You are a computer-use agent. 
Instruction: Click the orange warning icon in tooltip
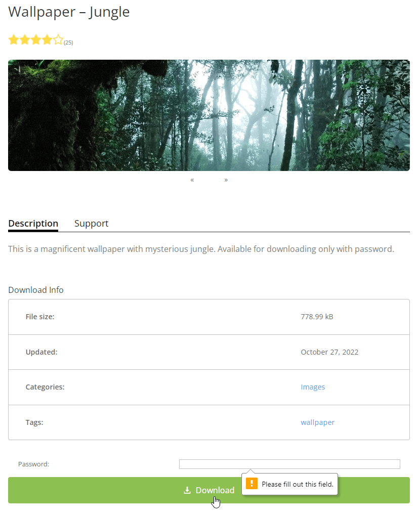coord(251,484)
